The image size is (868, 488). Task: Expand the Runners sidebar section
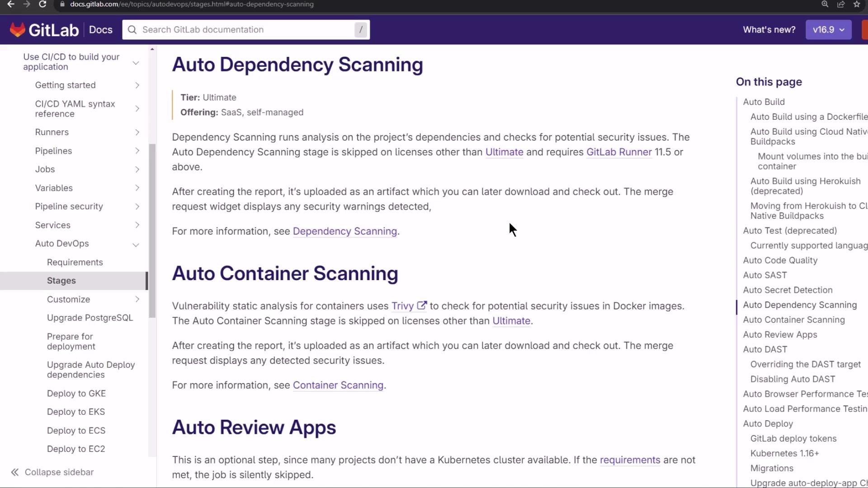pos(137,132)
